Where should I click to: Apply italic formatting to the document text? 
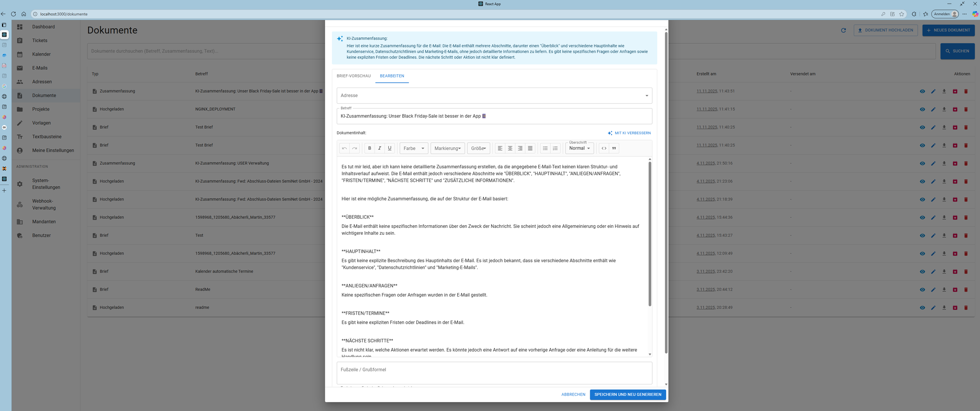[x=379, y=148]
